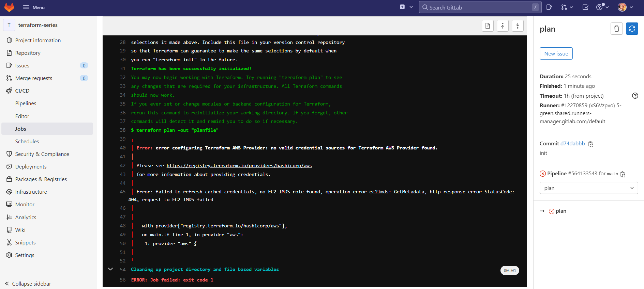This screenshot has width=644, height=289.
Task: Open the issues icon in the top bar
Action: click(x=549, y=7)
